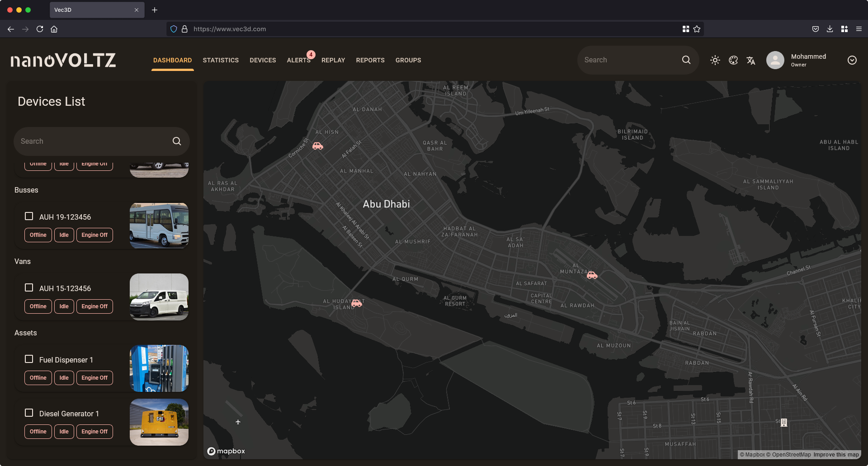Click the light/dark theme sun icon
The image size is (868, 466).
pyautogui.click(x=715, y=60)
